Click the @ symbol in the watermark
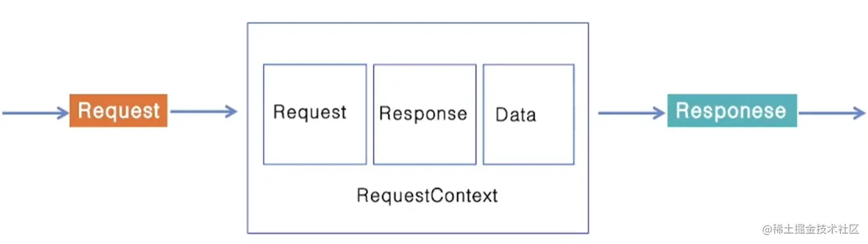 (x=767, y=230)
